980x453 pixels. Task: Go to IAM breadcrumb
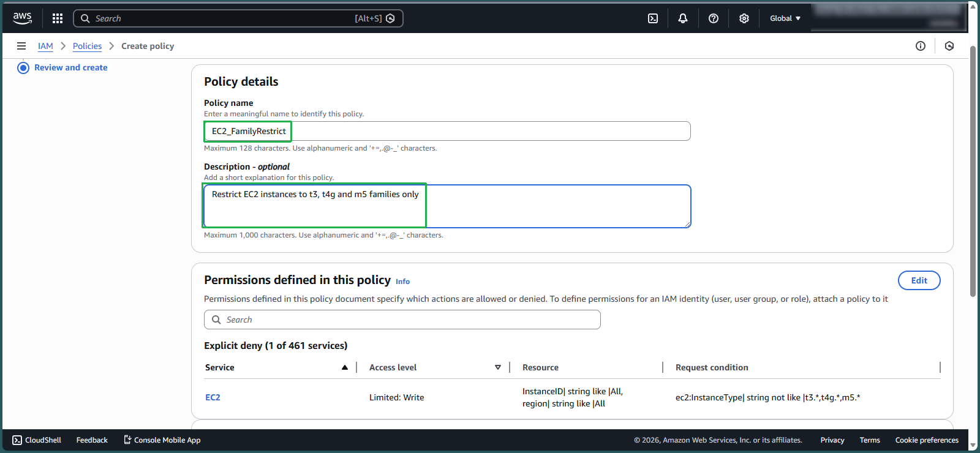tap(45, 46)
